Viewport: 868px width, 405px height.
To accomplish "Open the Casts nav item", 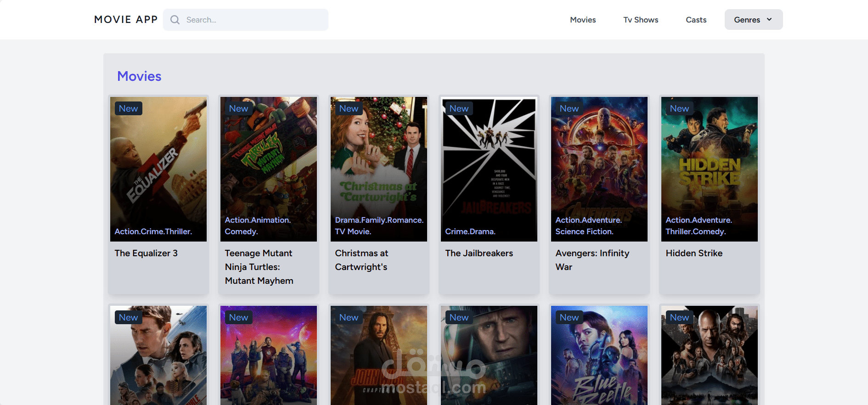I will pos(696,20).
